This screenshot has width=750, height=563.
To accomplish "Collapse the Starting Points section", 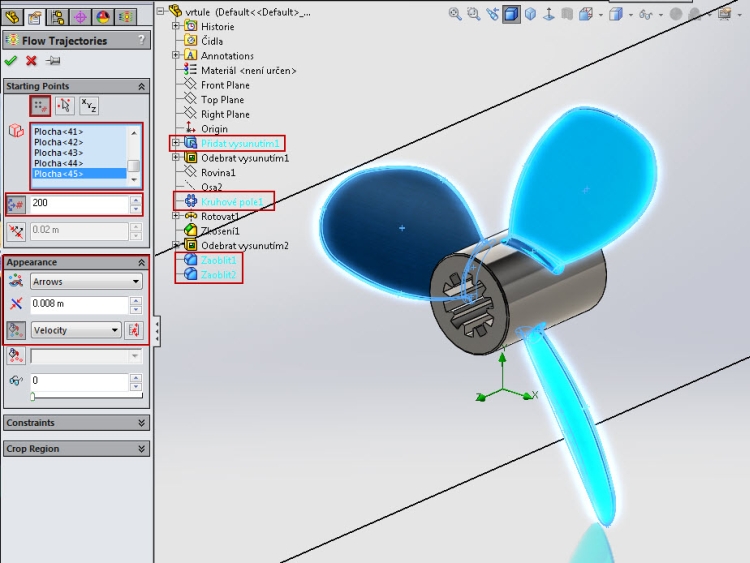I will pyautogui.click(x=142, y=87).
